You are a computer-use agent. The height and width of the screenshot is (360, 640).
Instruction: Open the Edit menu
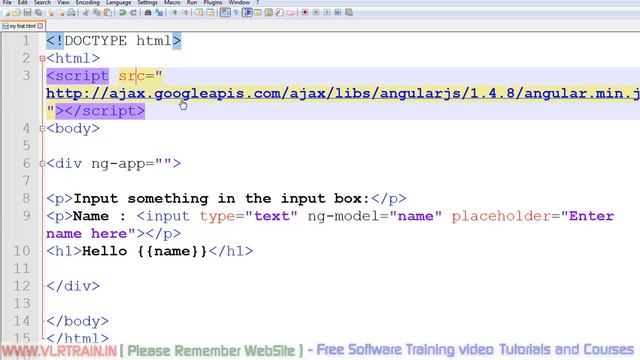click(22, 2)
